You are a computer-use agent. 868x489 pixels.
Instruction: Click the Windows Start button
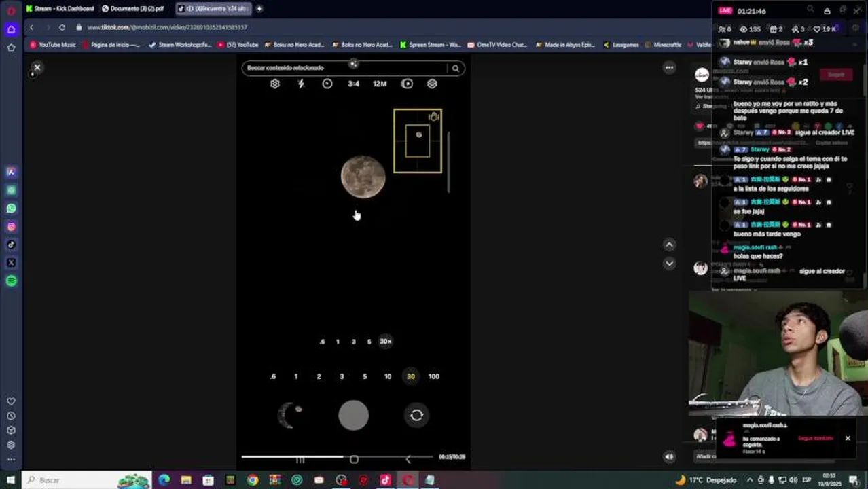click(11, 480)
